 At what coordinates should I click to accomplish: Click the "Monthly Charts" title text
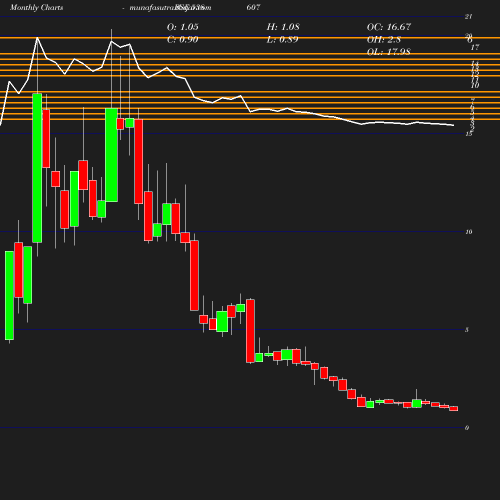click(x=36, y=7)
